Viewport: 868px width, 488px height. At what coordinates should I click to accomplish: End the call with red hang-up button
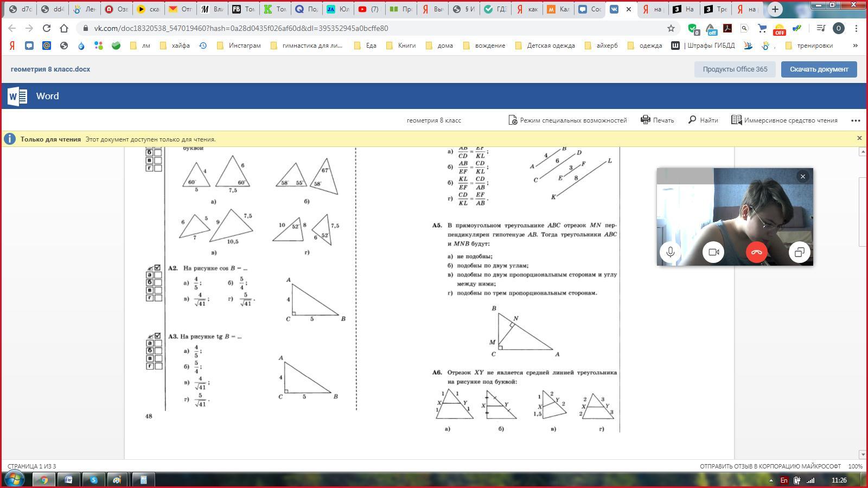tap(756, 252)
